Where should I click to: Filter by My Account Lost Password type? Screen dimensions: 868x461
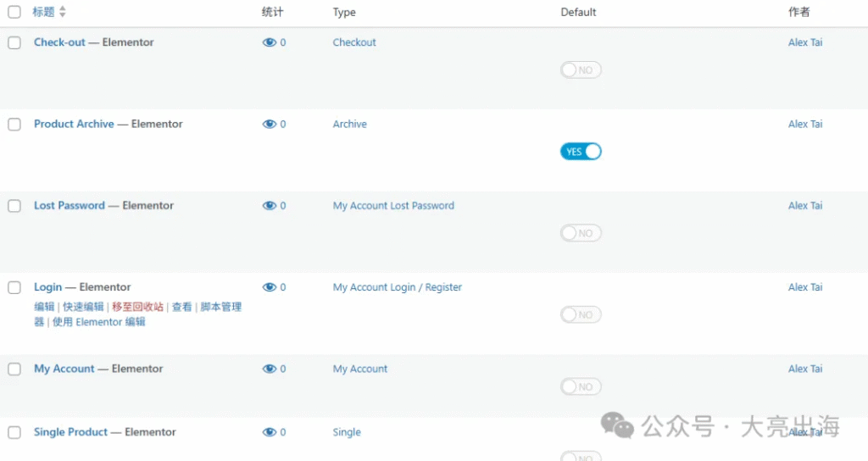pos(393,205)
